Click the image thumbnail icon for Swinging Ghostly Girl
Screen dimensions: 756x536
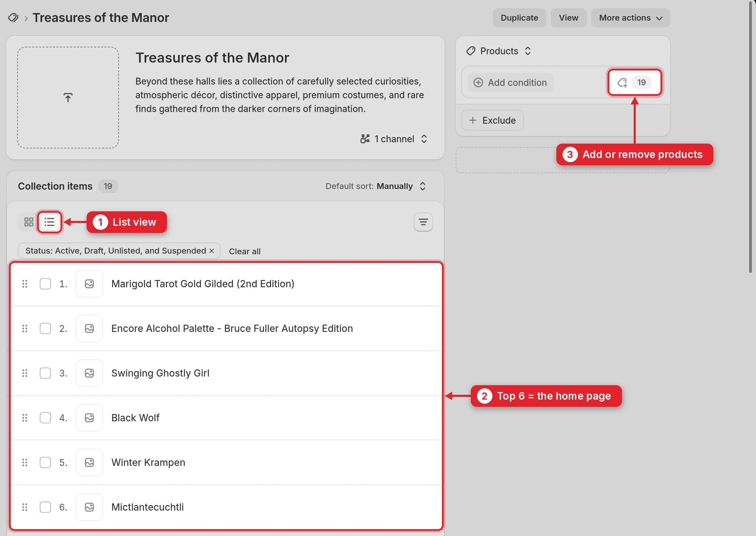pyautogui.click(x=89, y=373)
